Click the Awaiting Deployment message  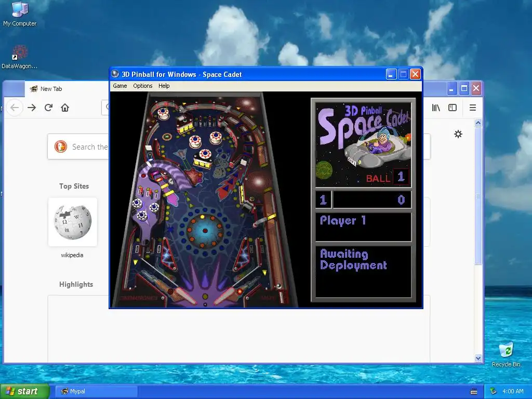(353, 260)
